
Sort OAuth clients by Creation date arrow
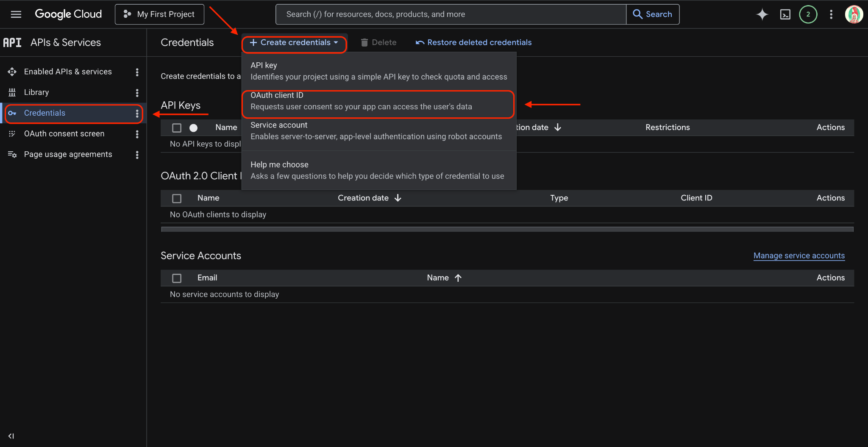(x=398, y=198)
